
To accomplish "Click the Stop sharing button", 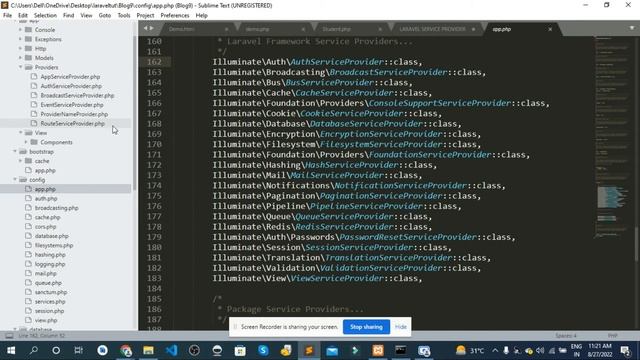I will click(x=366, y=327).
